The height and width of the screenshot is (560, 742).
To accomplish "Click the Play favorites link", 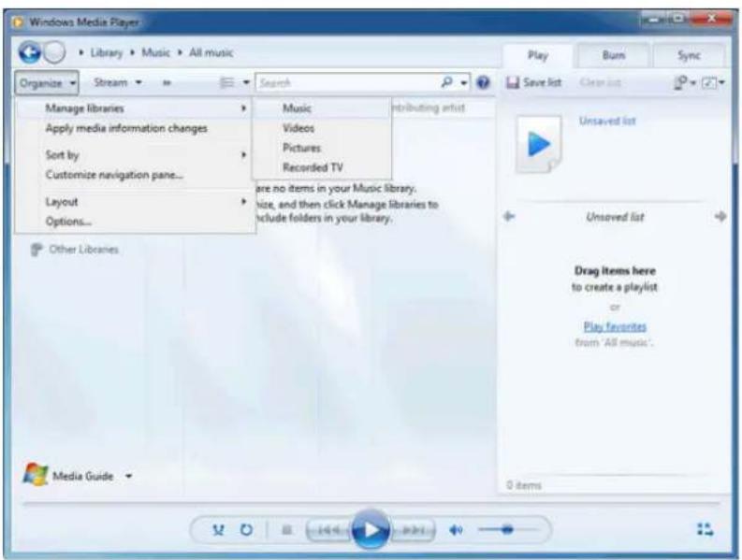I will (x=615, y=326).
